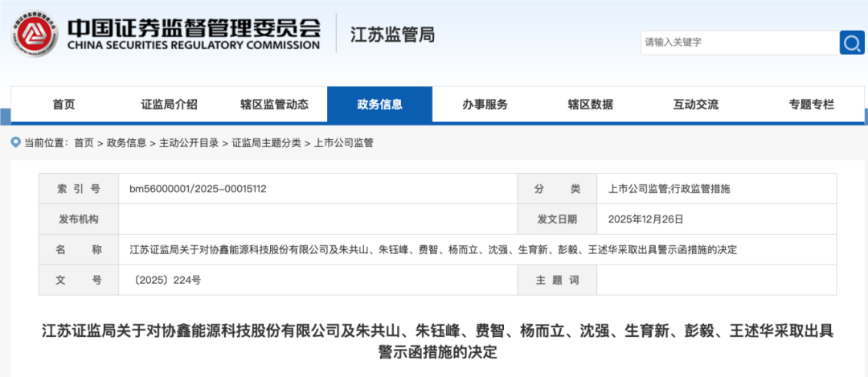Click the 分类 label cell
This screenshot has width=868, height=377.
(557, 189)
